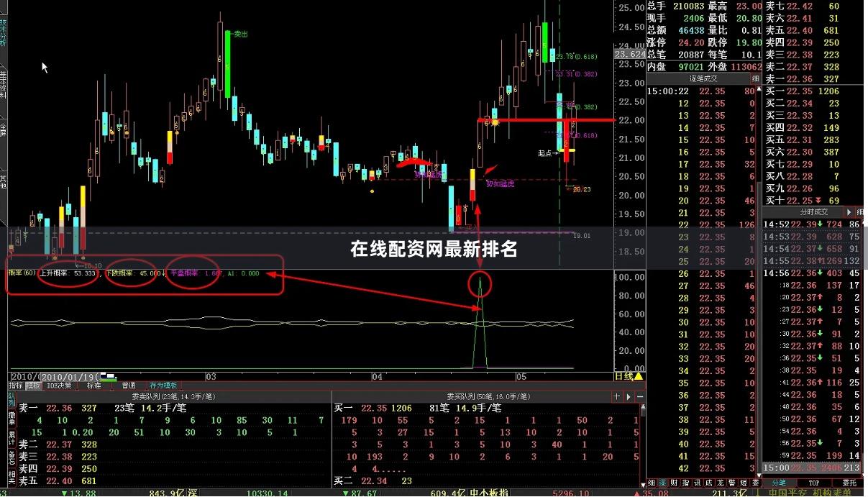Click the 日线 period selector
The width and height of the screenshot is (868, 497).
point(623,376)
